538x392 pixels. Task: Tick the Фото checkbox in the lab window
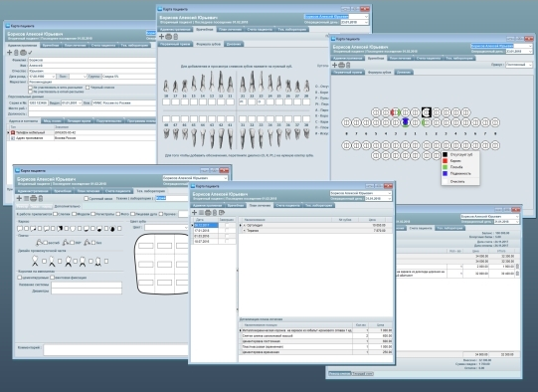click(118, 214)
